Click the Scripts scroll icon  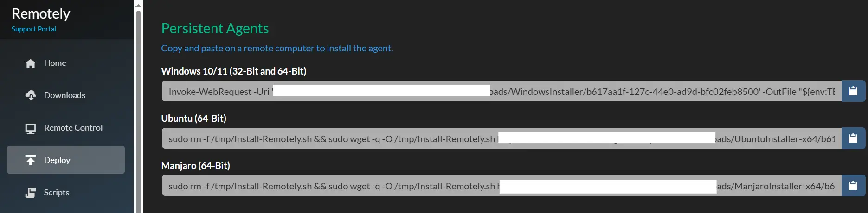31,193
